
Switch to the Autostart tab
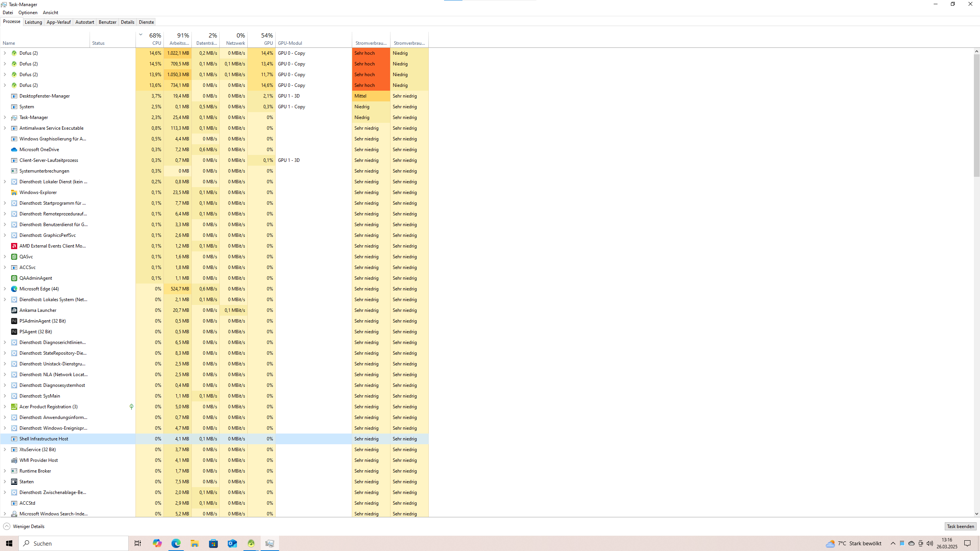[85, 22]
